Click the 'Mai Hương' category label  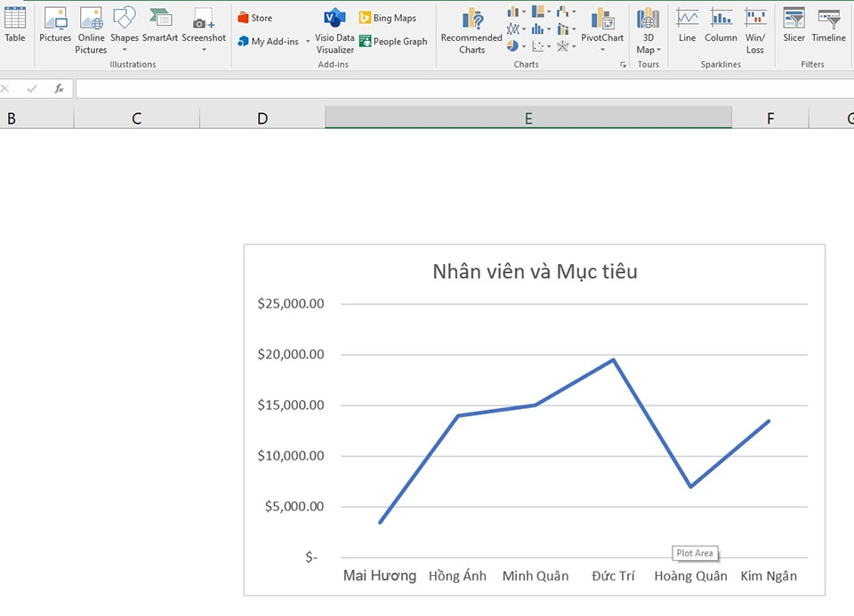pos(380,576)
